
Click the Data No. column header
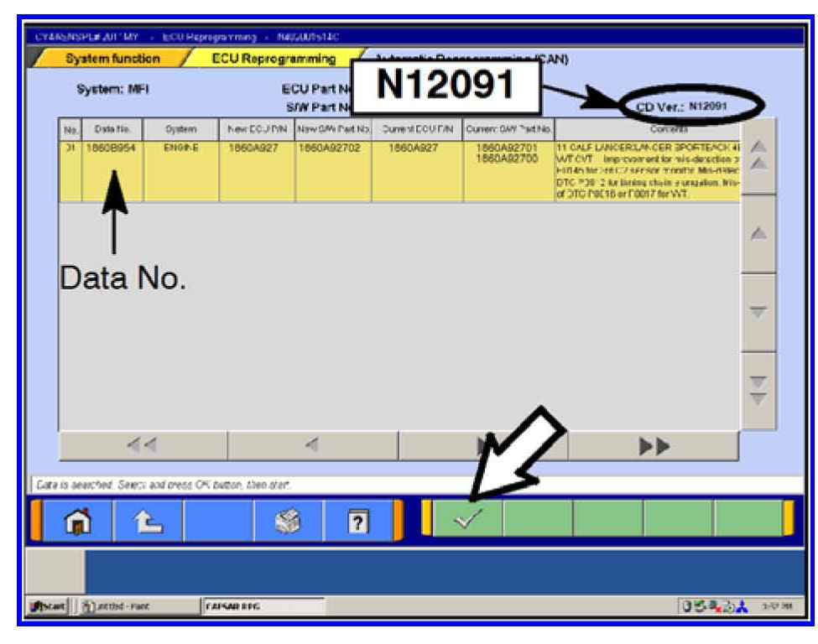112,129
